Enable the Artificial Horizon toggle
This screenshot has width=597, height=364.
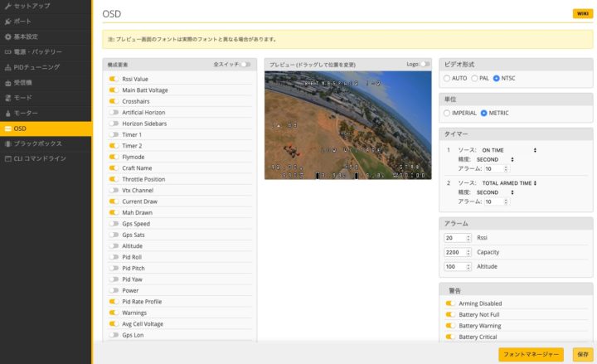tap(113, 112)
